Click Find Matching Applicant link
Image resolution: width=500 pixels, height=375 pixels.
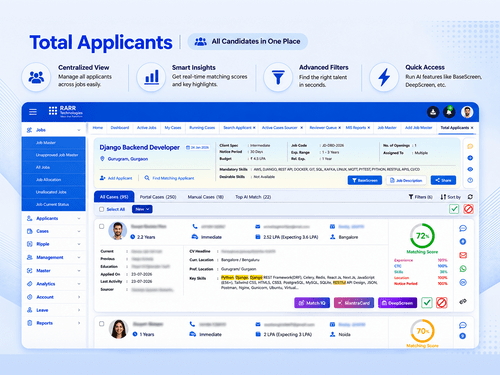(169, 178)
